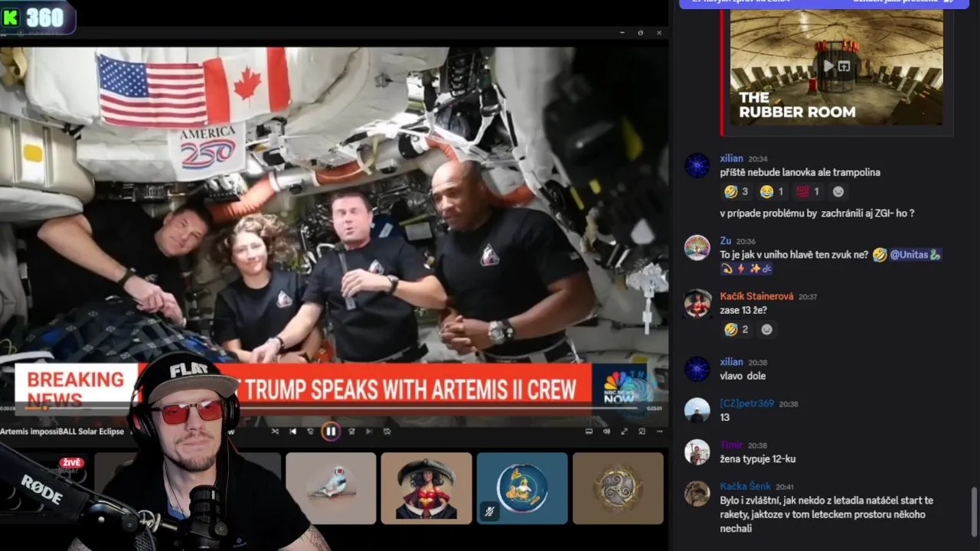Pop out the Rubber Room video embed

pyautogui.click(x=844, y=67)
